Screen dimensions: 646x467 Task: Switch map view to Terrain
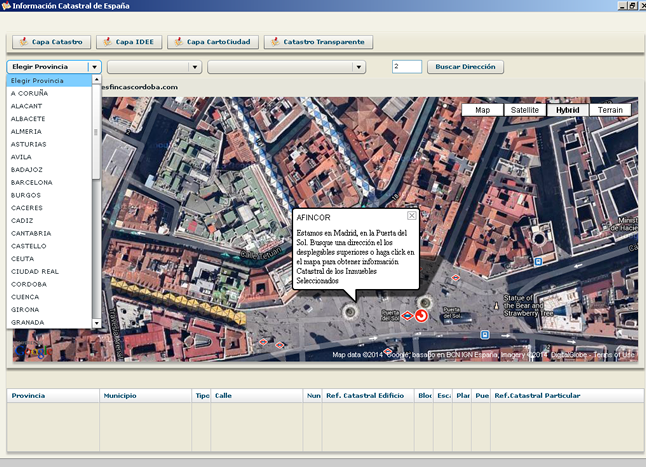(x=610, y=110)
